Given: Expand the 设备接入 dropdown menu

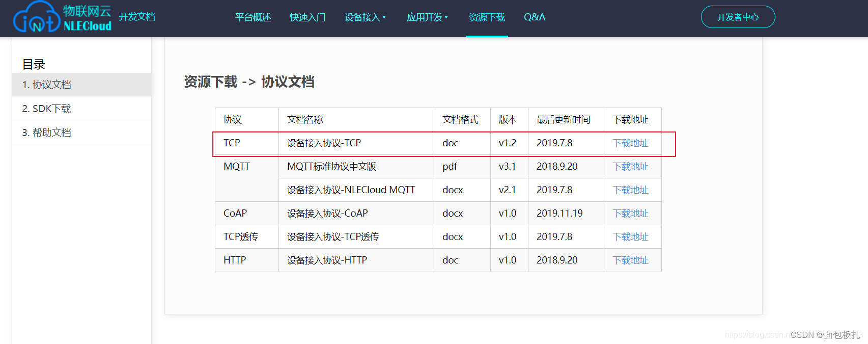Looking at the screenshot, I should click(x=365, y=17).
